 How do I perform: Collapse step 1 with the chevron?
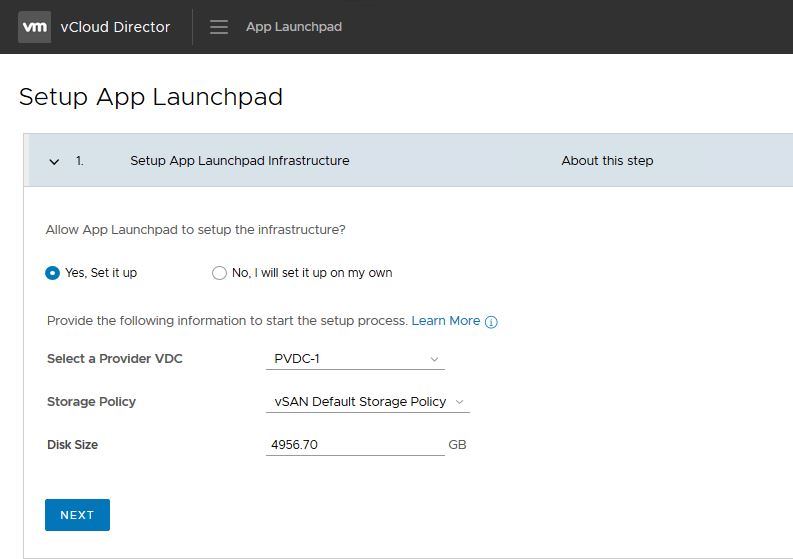pyautogui.click(x=54, y=161)
